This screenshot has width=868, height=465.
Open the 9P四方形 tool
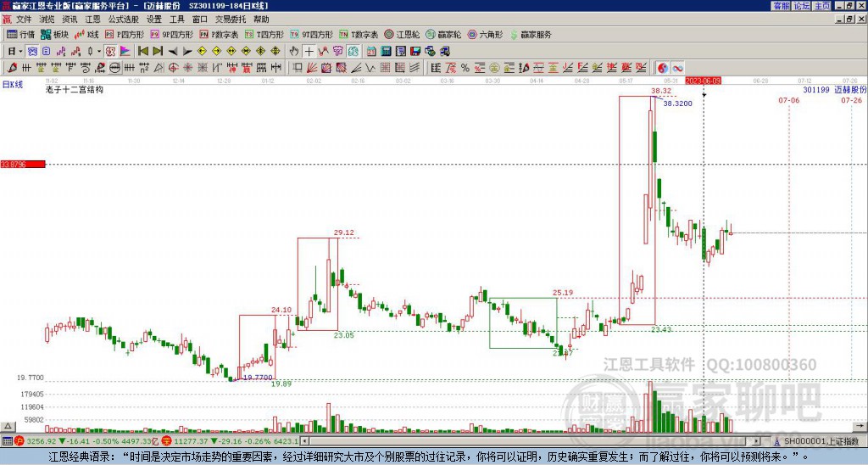172,34
